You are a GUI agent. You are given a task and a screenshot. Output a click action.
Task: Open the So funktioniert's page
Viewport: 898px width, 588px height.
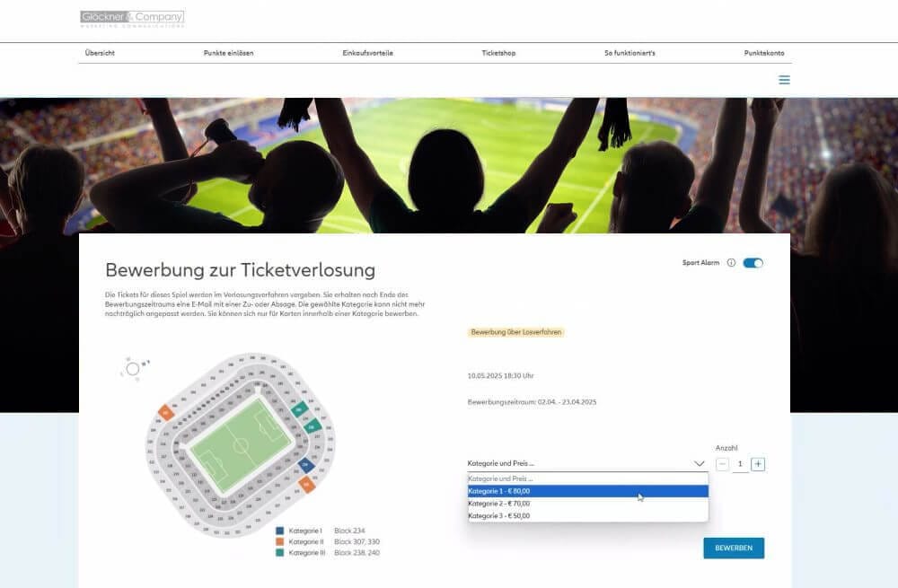click(629, 52)
